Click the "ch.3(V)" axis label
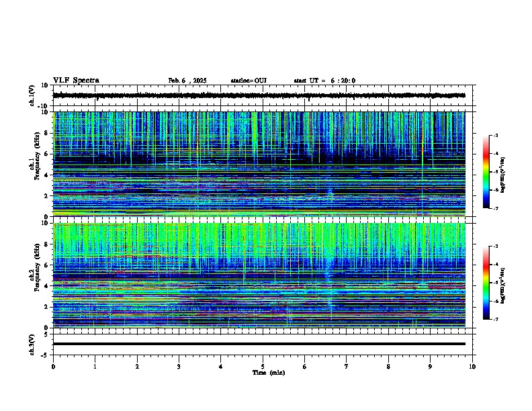 (32, 345)
